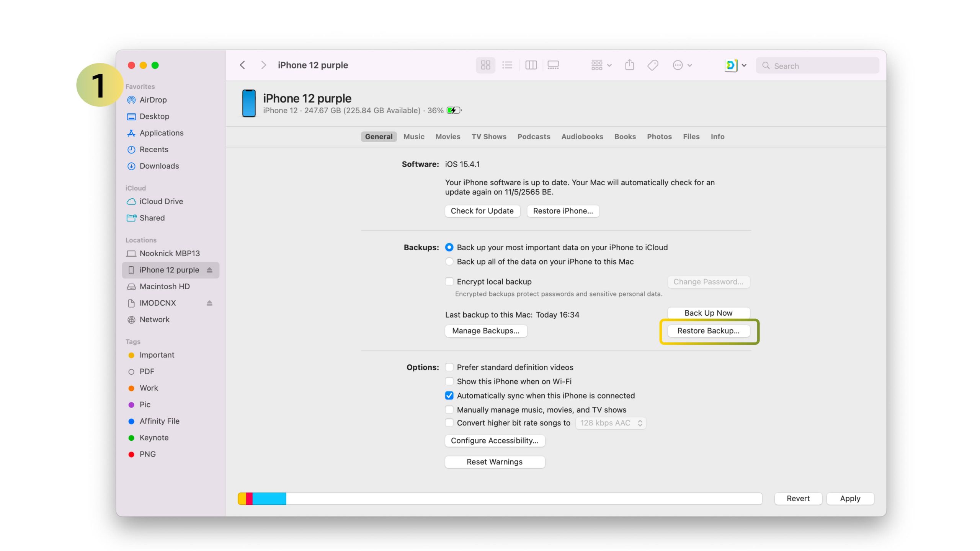Screen dimensions: 980x551
Task: Switch to the Music tab
Action: point(414,137)
